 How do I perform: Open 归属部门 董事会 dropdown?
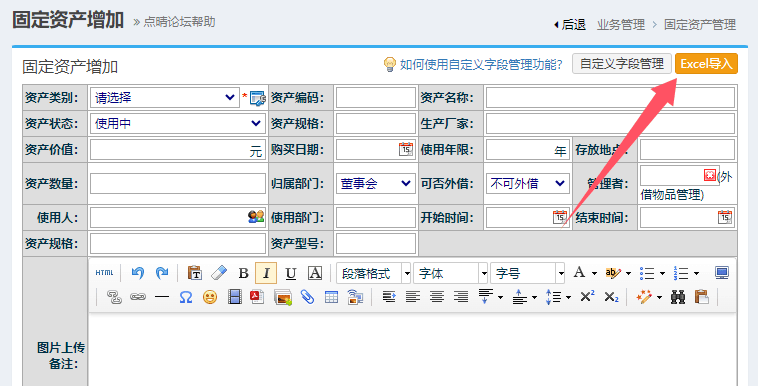tap(375, 184)
